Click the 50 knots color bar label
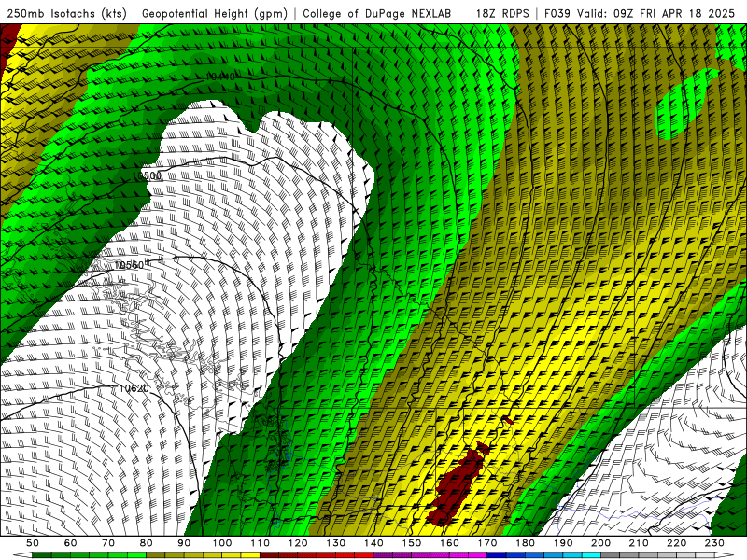Viewport: 747px width, 560px height. pyautogui.click(x=33, y=543)
